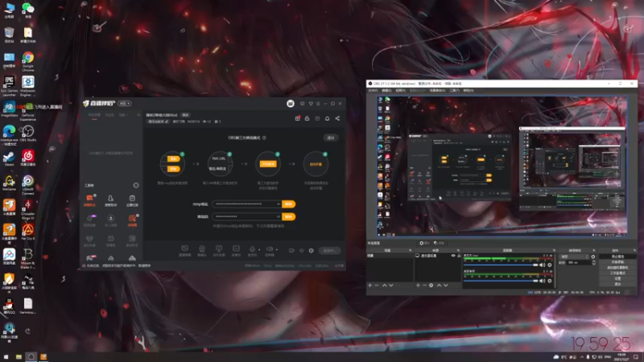
Task: Open the WeChat desktop shortcut
Action: [28, 10]
